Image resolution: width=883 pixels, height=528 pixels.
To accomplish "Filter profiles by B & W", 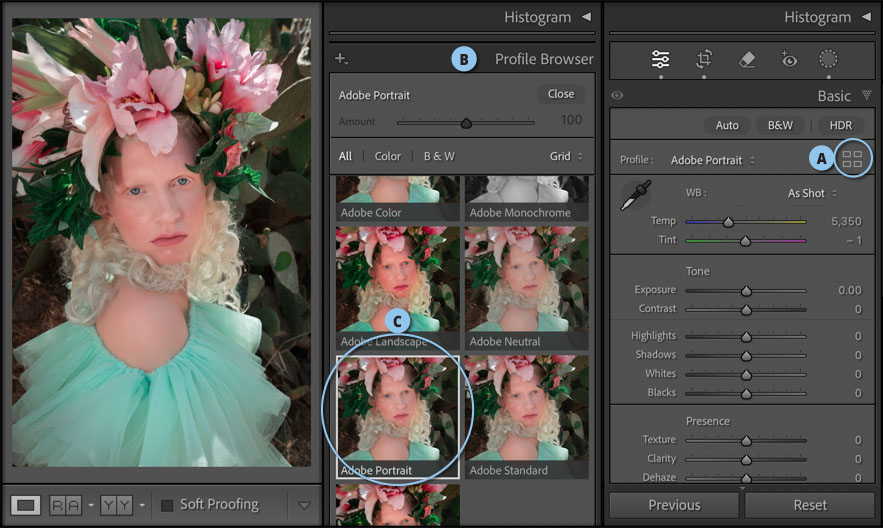I will [439, 156].
